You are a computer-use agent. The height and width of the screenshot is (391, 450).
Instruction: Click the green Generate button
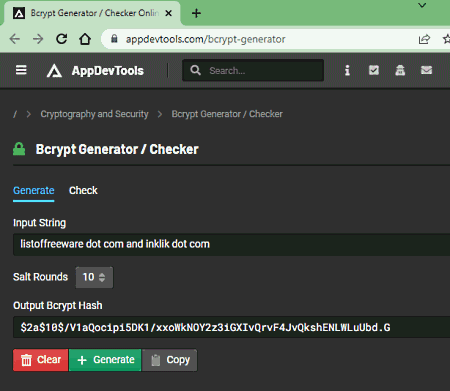[x=105, y=360]
